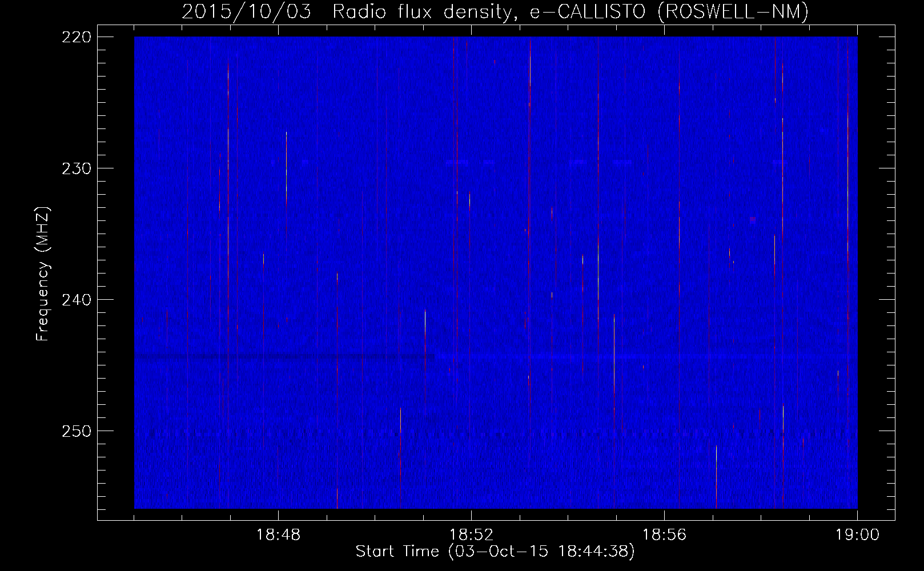The height and width of the screenshot is (571, 924).
Task: Click the plot title "Radio flux density, e-CALLISTO (ROSWELL-NM)"
Action: point(571,11)
